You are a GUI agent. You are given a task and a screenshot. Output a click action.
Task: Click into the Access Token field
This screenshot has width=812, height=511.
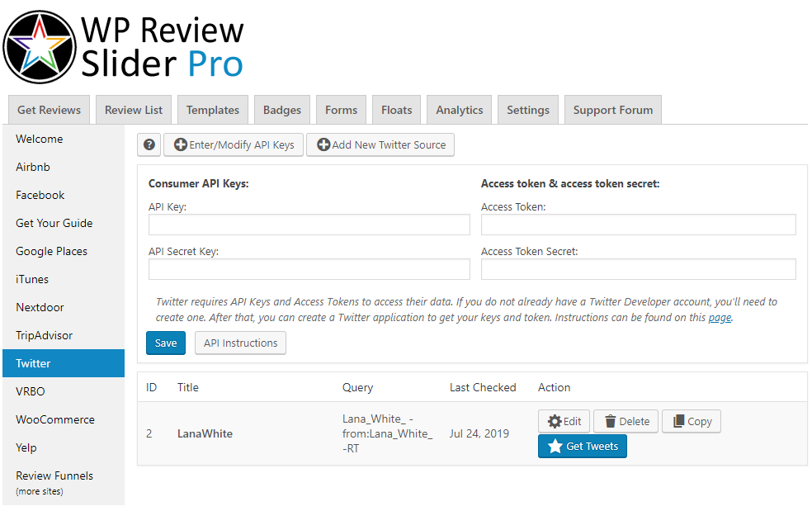pos(638,225)
